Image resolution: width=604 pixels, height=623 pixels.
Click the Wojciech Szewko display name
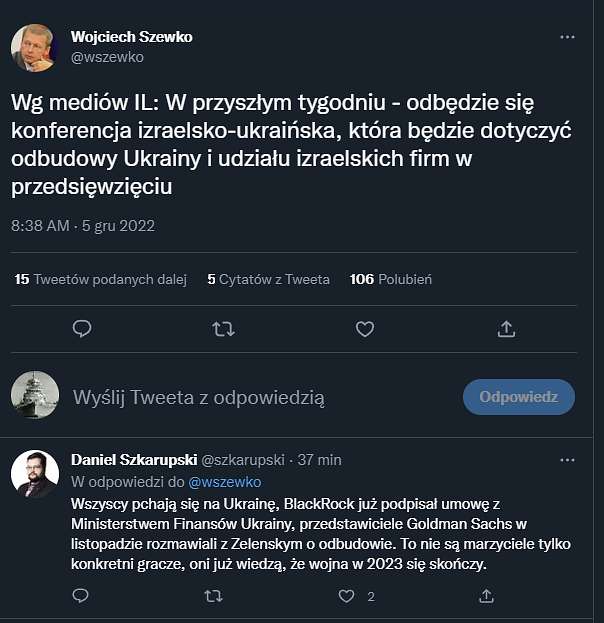[132, 37]
